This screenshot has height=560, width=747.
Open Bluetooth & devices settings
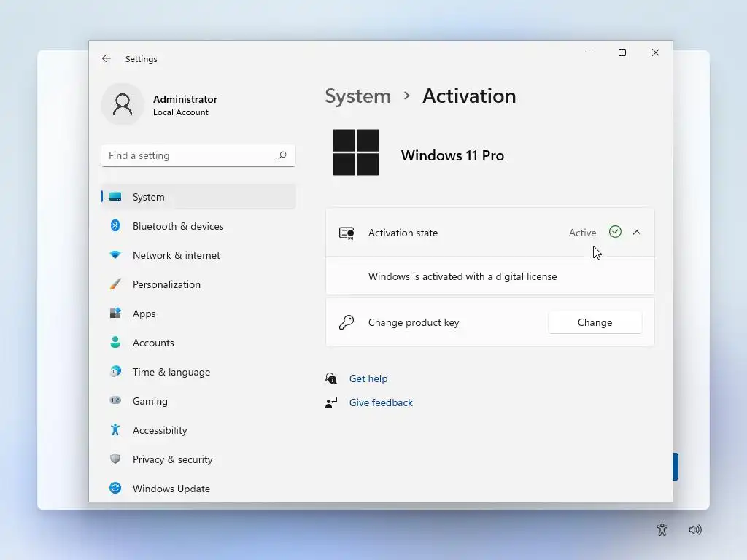coord(198,226)
